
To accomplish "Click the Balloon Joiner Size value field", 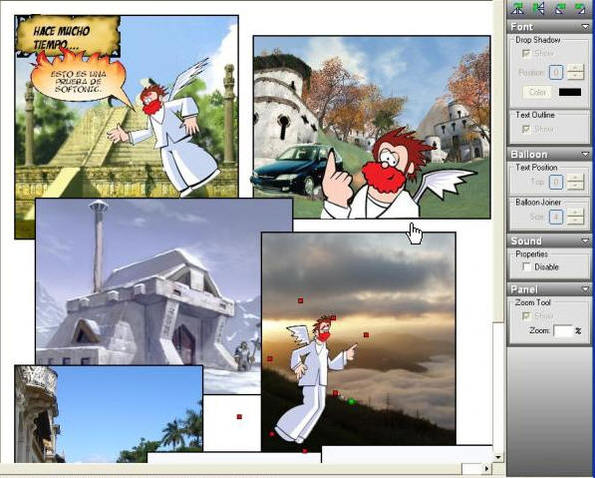I will click(556, 217).
